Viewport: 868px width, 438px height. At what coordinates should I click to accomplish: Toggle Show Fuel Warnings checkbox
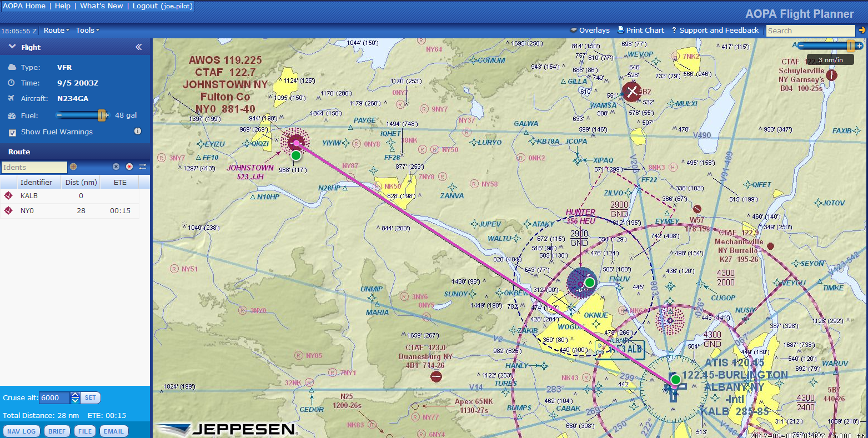(12, 132)
